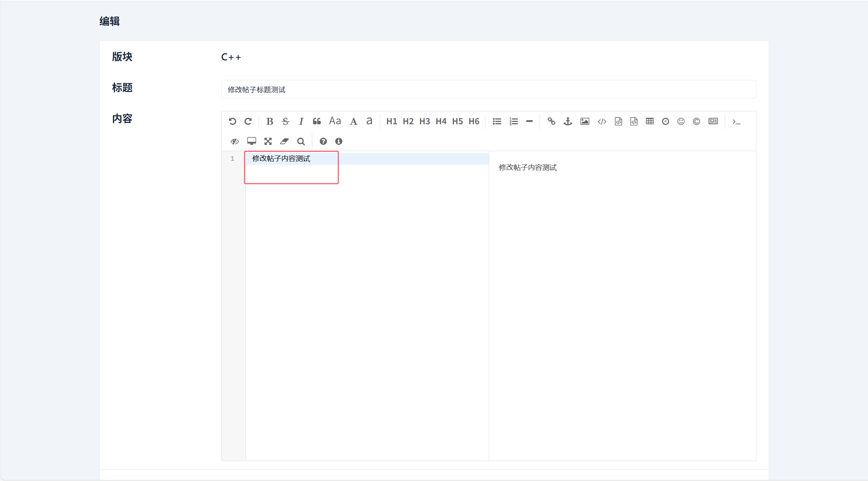Click the redo icon in the editor toolbar
868x481 pixels.
pos(248,121)
